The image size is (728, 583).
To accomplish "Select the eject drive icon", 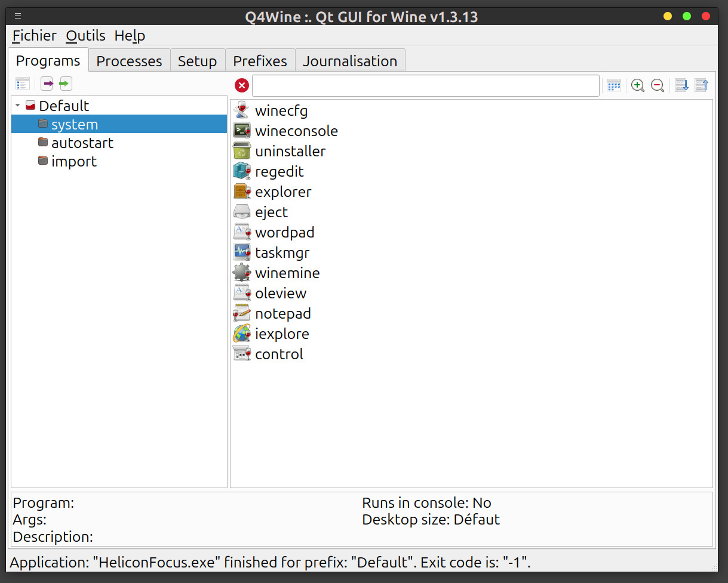I will (241, 212).
